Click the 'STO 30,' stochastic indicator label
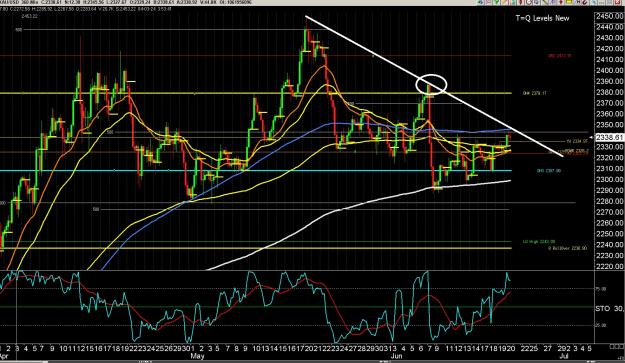 609,308
